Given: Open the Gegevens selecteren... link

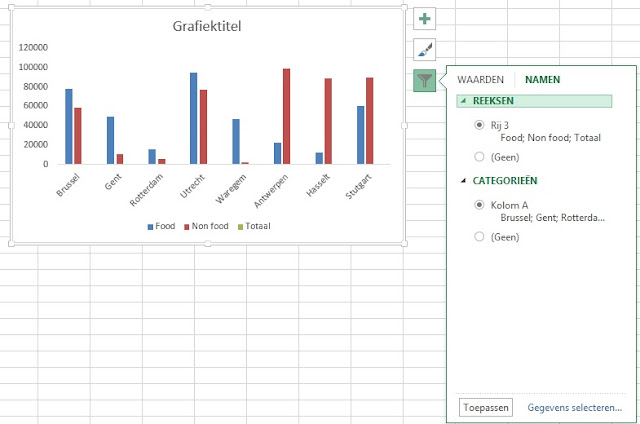Looking at the screenshot, I should click(575, 407).
